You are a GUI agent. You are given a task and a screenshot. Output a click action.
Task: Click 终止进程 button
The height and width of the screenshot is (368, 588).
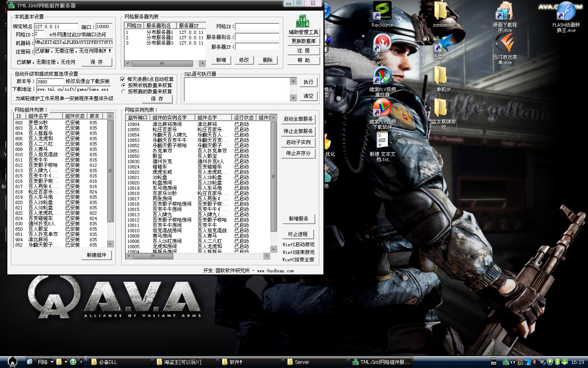(x=298, y=234)
